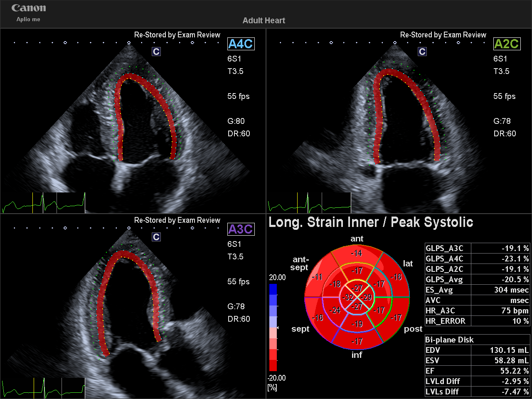532x399 pixels.
Task: Select the apical center segment valued -32
Action: pos(348,297)
